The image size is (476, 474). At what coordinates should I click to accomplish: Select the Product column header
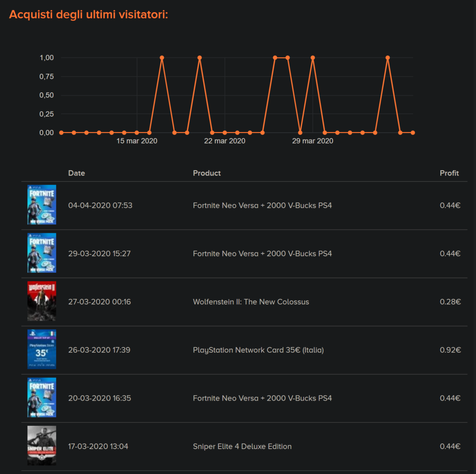[x=207, y=173]
